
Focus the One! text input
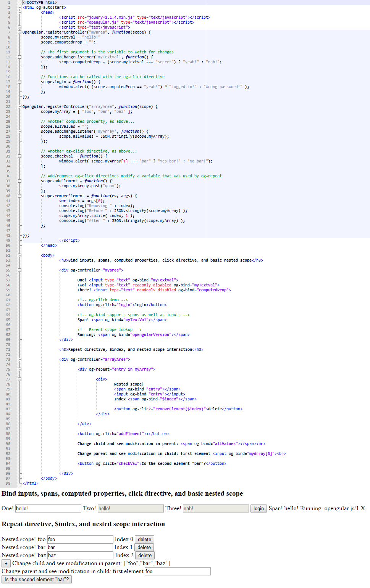tap(48, 509)
